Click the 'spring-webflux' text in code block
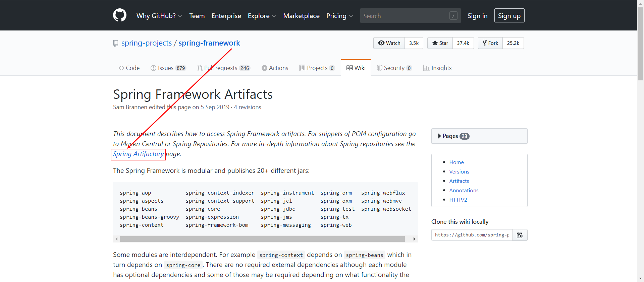This screenshot has height=282, width=644. pyautogui.click(x=383, y=193)
